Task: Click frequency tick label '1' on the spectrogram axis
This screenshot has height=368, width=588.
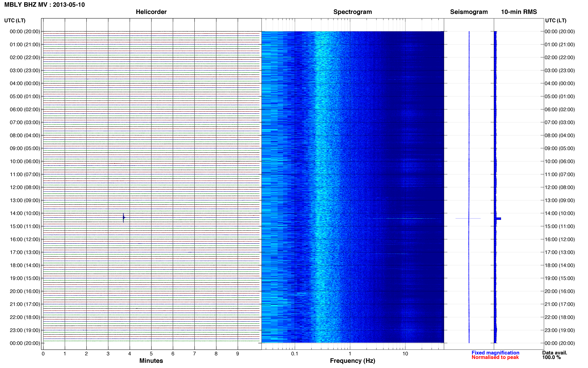Action: click(x=350, y=354)
